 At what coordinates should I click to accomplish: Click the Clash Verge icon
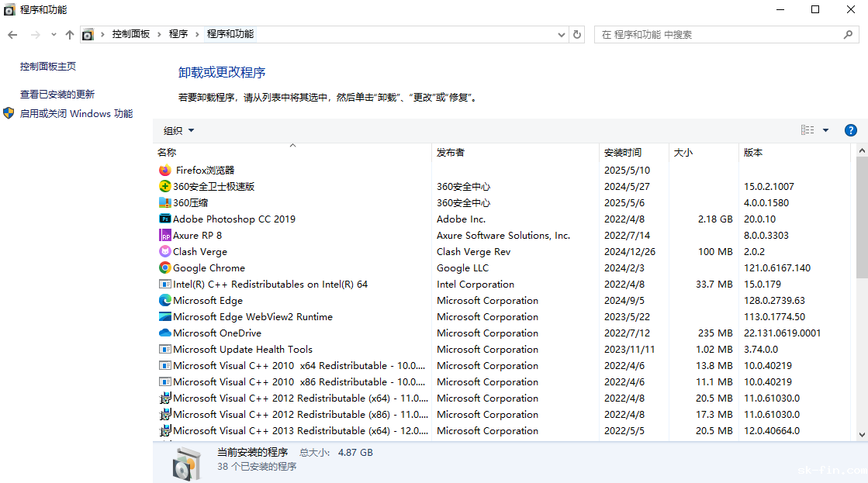164,251
